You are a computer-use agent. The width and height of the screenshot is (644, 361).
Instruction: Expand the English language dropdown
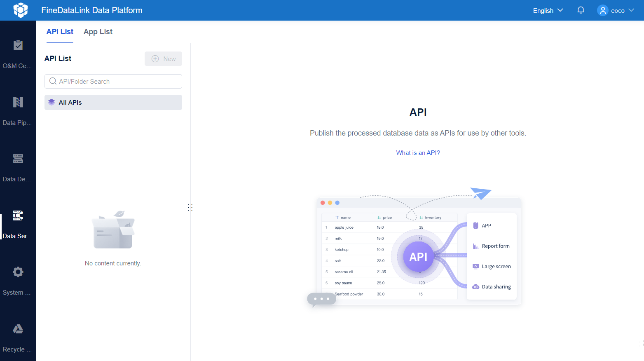tap(548, 10)
